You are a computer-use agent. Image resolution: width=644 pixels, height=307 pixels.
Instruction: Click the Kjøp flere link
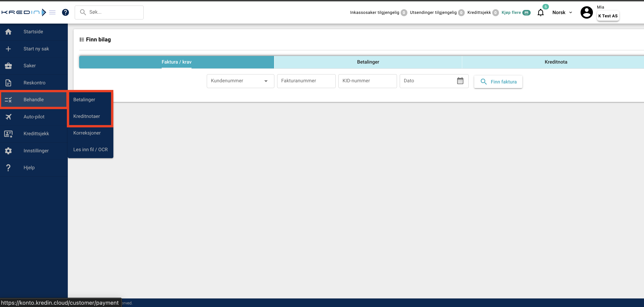pos(511,12)
